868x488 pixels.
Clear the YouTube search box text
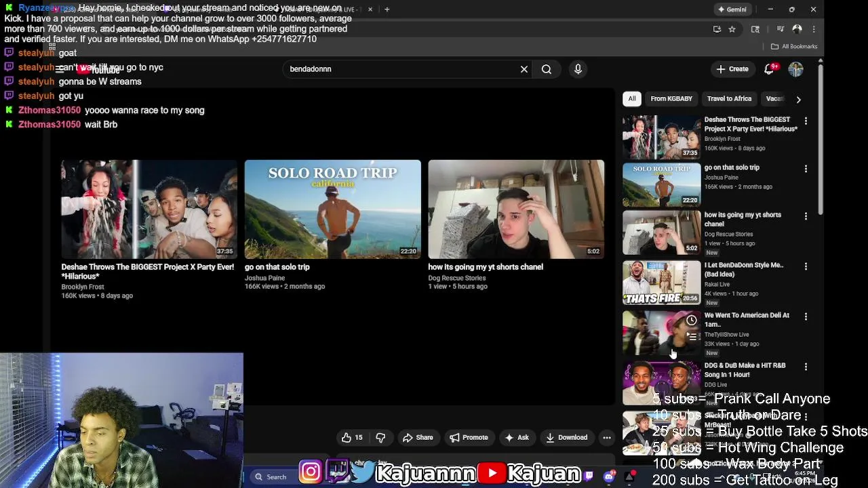click(524, 69)
